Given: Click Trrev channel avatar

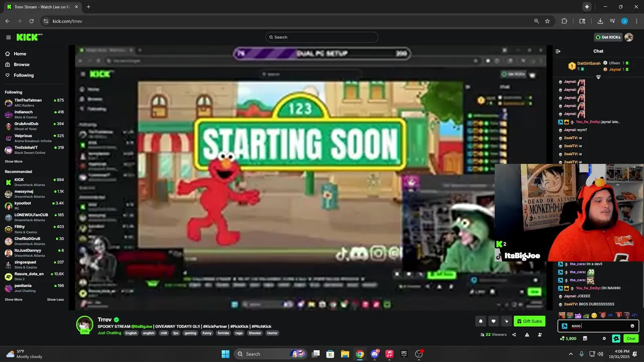Looking at the screenshot, I should click(x=85, y=325).
